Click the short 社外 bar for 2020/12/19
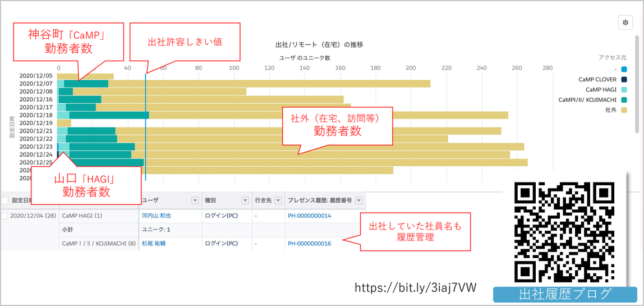 coord(63,123)
